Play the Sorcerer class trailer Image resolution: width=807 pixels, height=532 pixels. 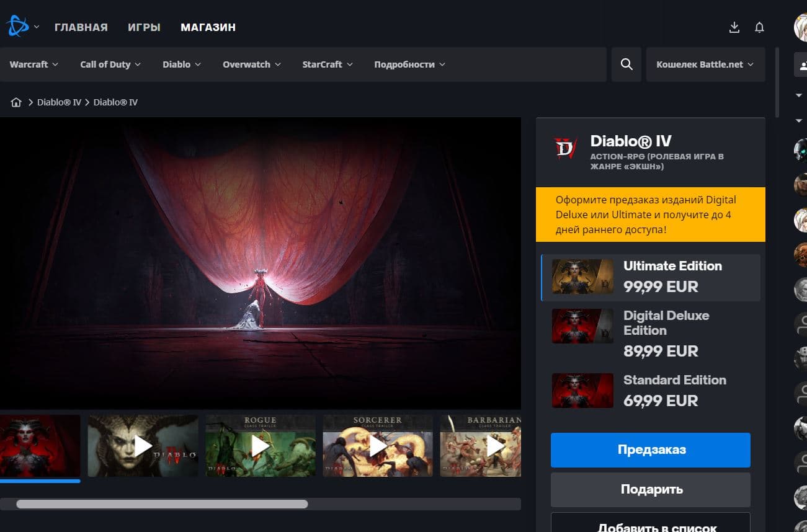coord(378,446)
